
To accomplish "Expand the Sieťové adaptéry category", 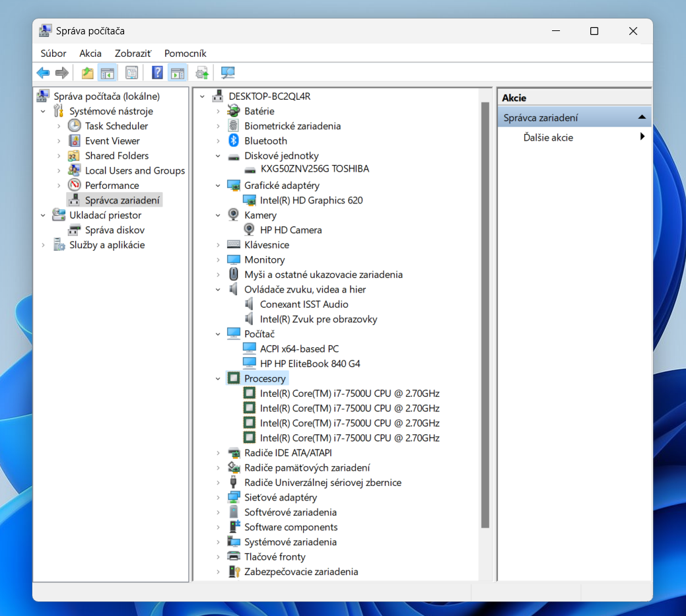I will point(218,498).
